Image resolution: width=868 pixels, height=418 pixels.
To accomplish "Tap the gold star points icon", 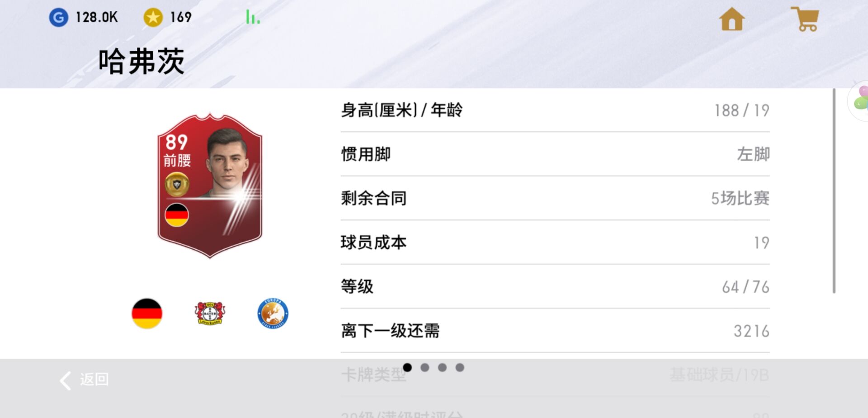I will click(x=153, y=18).
